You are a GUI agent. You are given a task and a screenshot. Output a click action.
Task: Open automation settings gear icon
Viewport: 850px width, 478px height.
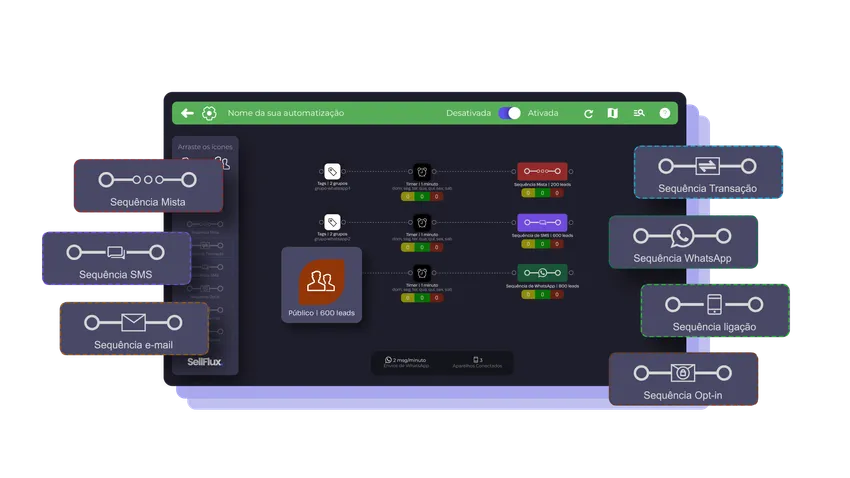(209, 113)
